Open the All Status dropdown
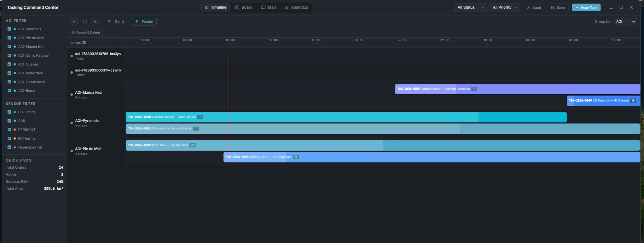The width and height of the screenshot is (644, 243). (470, 7)
